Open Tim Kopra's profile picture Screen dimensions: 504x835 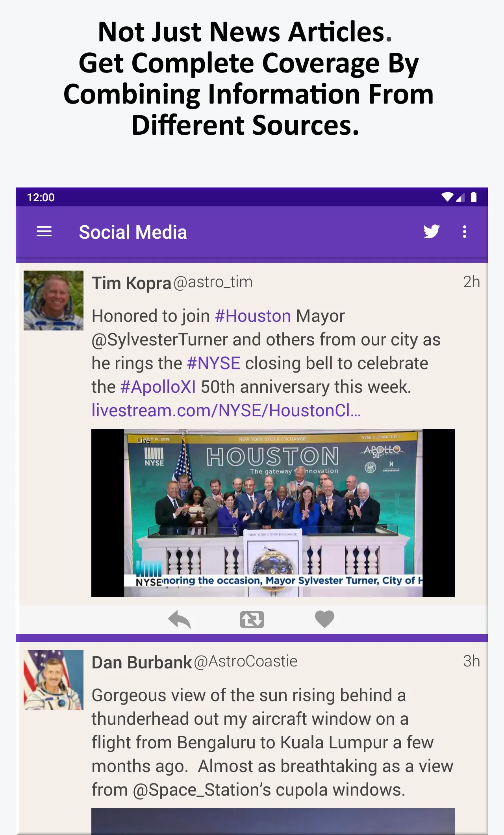tap(54, 301)
